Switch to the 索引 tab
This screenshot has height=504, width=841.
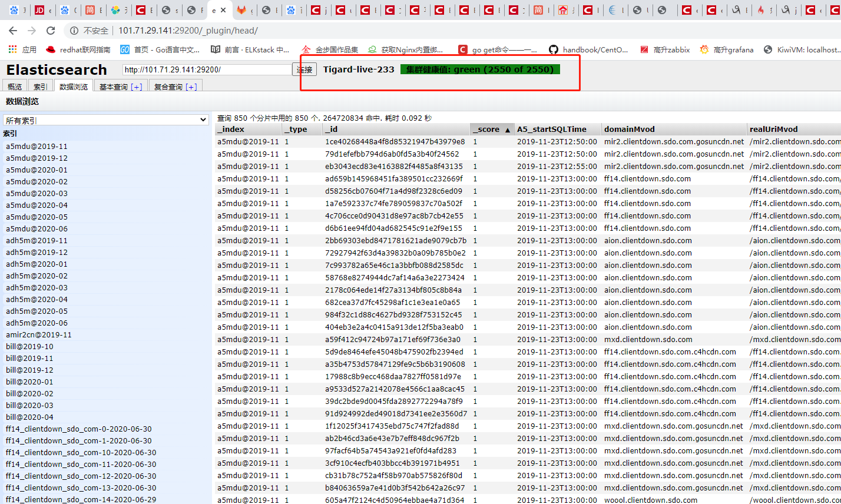pos(40,84)
